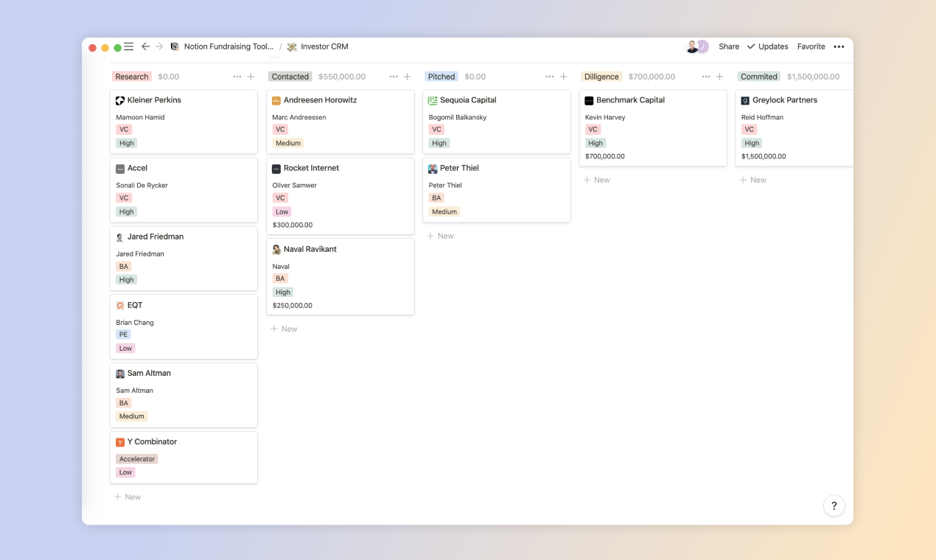
Task: Click the $700,000.00 amount on Benchmark card
Action: [x=605, y=157]
